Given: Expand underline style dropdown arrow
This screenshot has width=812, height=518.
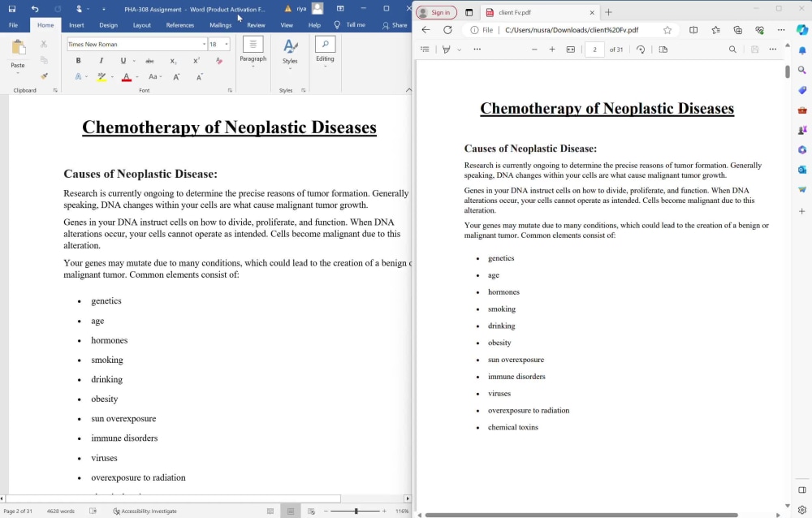Looking at the screenshot, I should (134, 61).
